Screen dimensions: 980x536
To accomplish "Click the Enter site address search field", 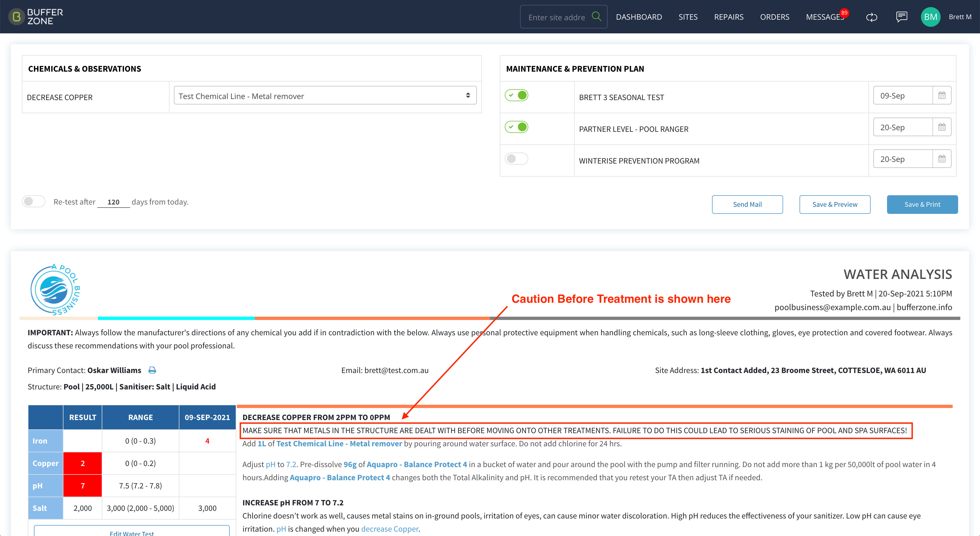I will (556, 17).
